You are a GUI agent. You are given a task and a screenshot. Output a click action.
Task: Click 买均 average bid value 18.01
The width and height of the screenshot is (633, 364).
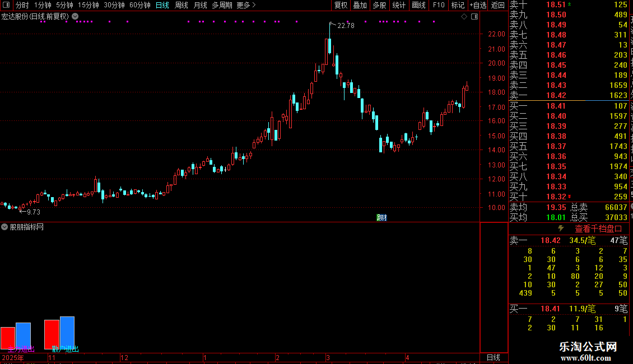click(556, 217)
